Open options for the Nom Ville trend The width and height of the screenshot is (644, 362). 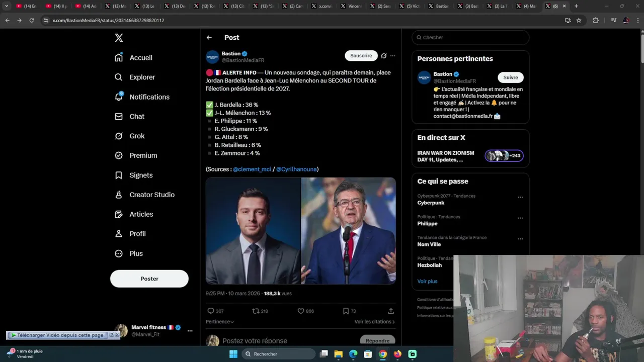coord(520,239)
